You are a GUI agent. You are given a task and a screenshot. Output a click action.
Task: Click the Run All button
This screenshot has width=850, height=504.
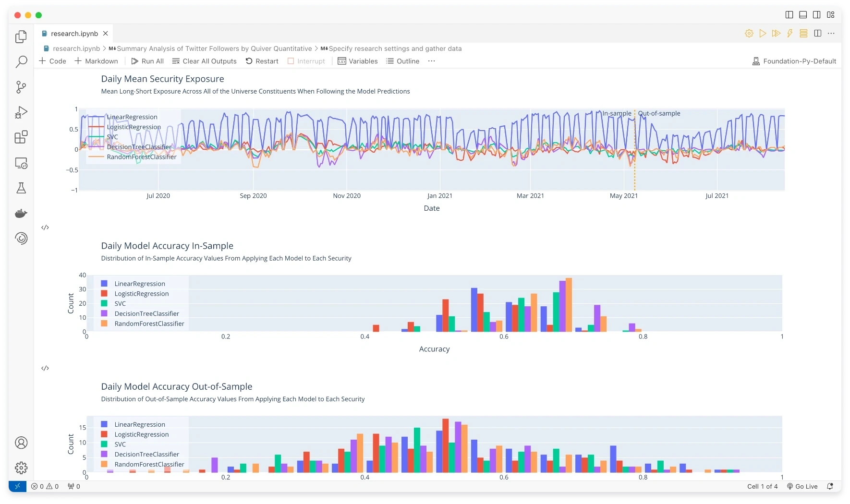click(147, 61)
